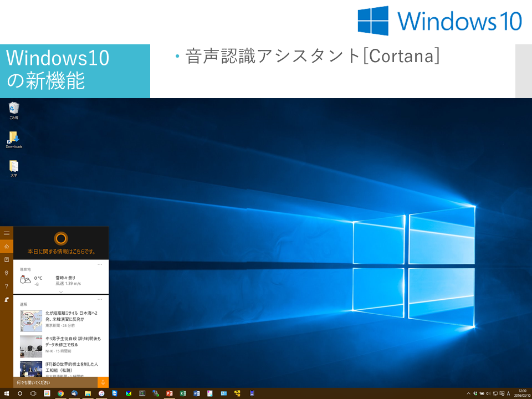
Task: Open the terminal icon on the taskbar
Action: click(142, 393)
